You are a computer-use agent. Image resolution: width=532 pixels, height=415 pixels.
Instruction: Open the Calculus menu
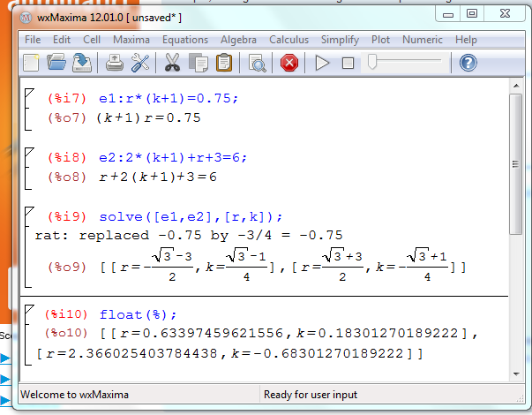[x=288, y=40]
